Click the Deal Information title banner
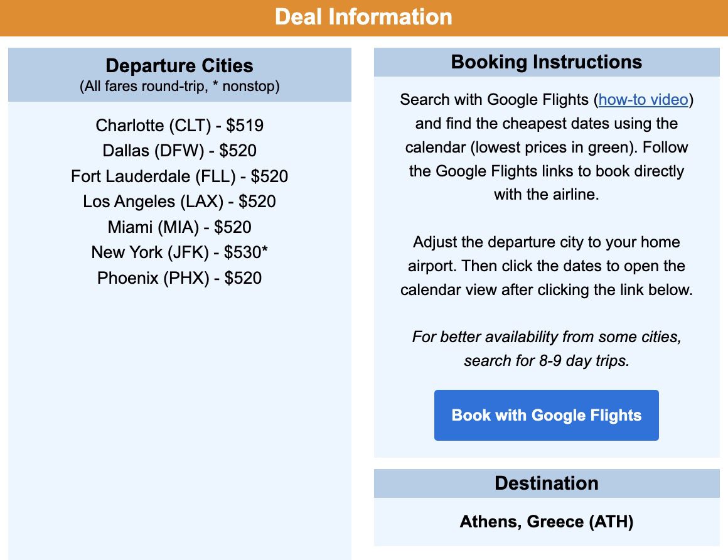The image size is (728, 560). (364, 17)
